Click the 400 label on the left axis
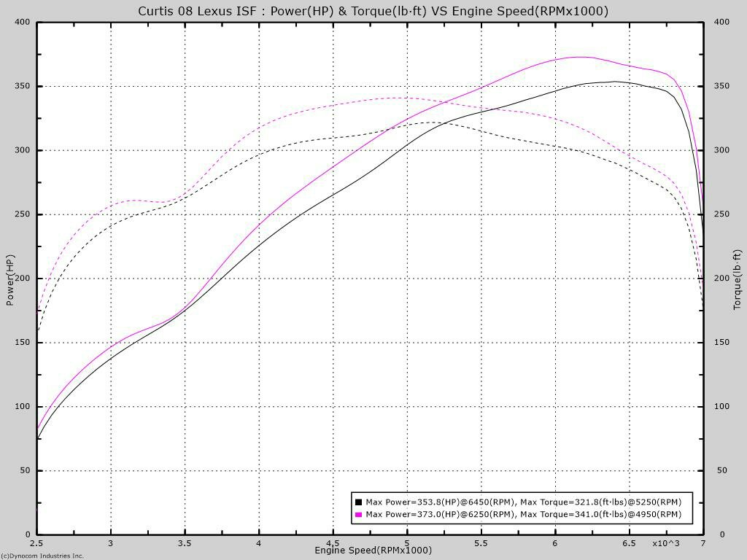 (22, 22)
